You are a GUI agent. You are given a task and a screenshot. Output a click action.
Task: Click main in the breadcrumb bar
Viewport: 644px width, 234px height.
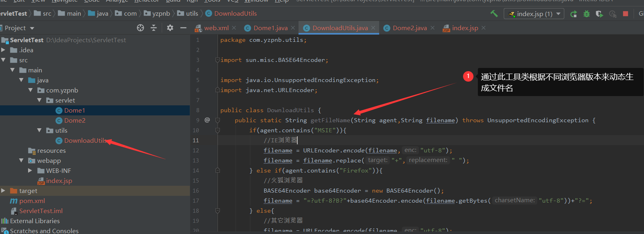74,13
